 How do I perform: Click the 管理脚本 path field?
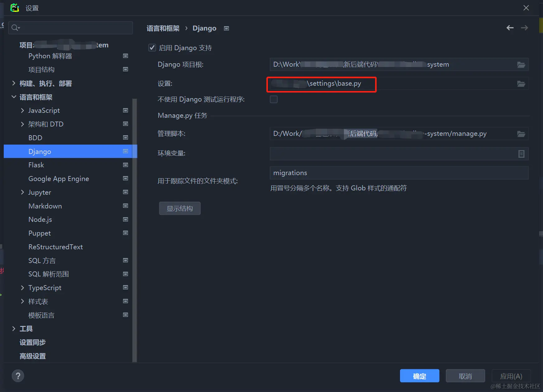coord(399,134)
